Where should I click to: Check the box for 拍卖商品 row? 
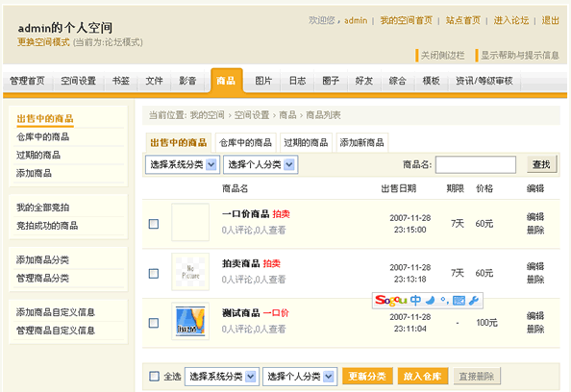pyautogui.click(x=154, y=274)
